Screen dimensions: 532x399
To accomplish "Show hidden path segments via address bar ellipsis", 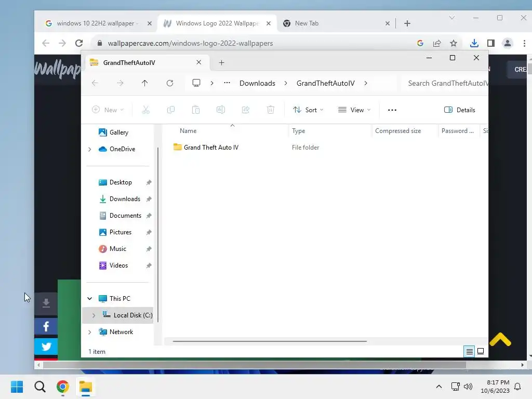I will [227, 83].
